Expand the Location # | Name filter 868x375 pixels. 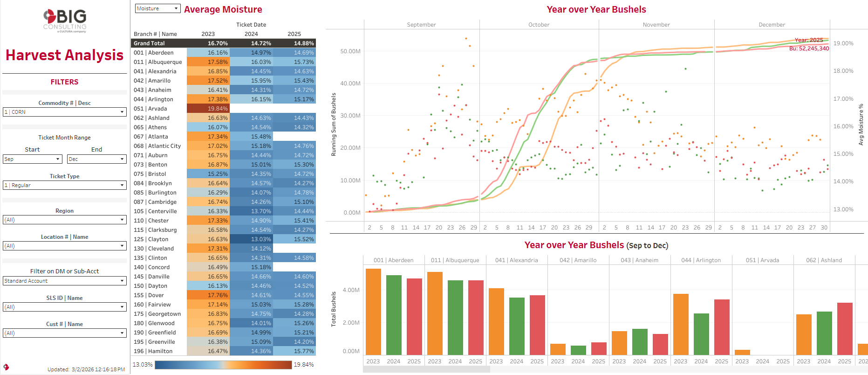(64, 246)
